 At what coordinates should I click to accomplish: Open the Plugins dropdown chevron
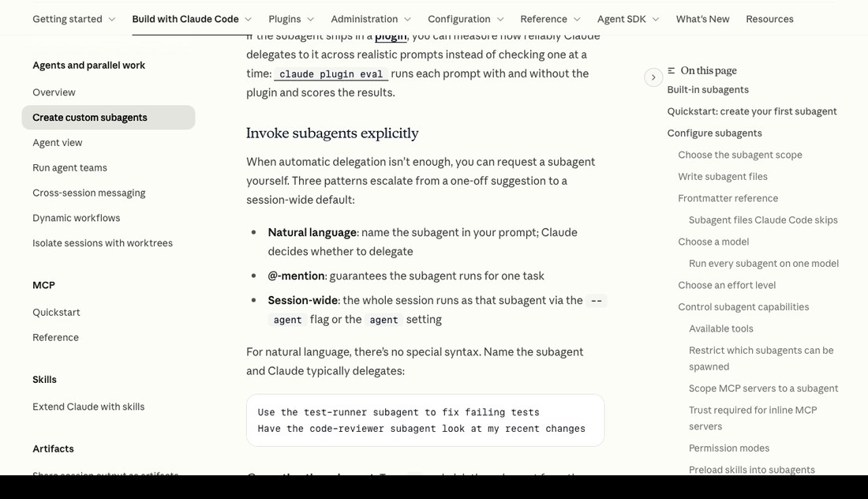pos(311,20)
